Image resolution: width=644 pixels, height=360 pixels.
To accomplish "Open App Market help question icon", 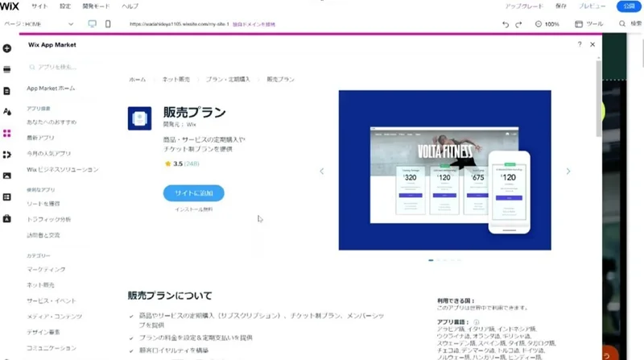I will [x=580, y=44].
